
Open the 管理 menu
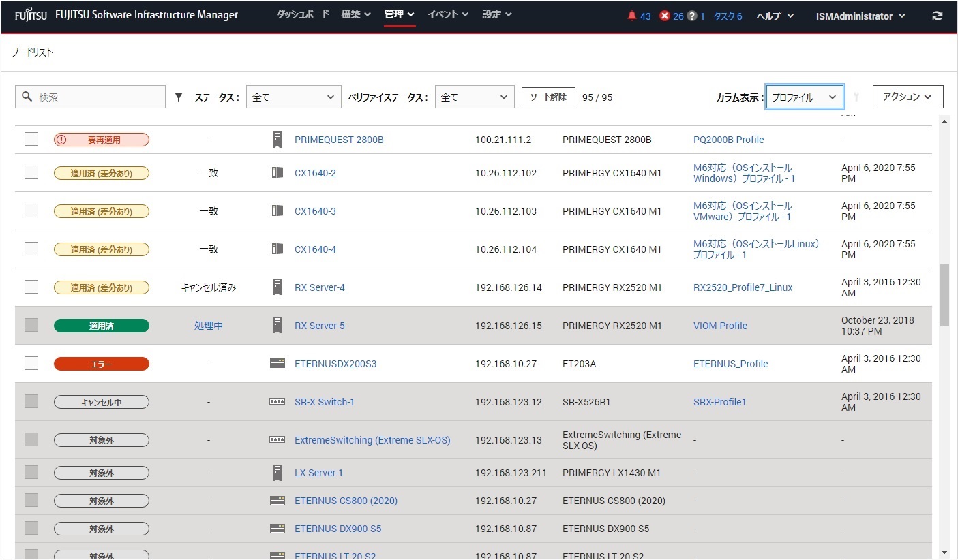click(x=400, y=14)
